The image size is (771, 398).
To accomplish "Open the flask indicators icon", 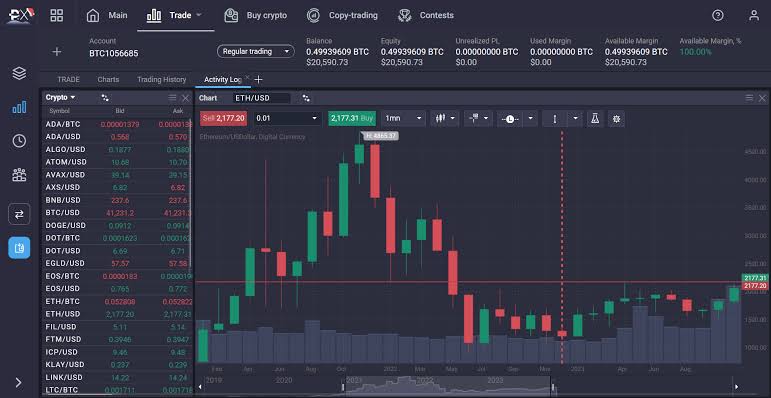I will tap(595, 119).
